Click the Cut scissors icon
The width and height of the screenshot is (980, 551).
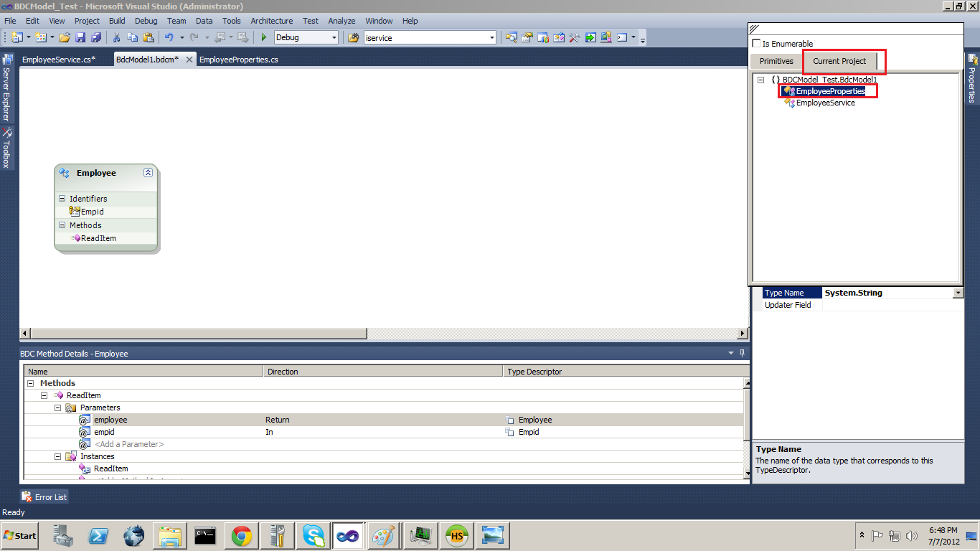tap(117, 37)
